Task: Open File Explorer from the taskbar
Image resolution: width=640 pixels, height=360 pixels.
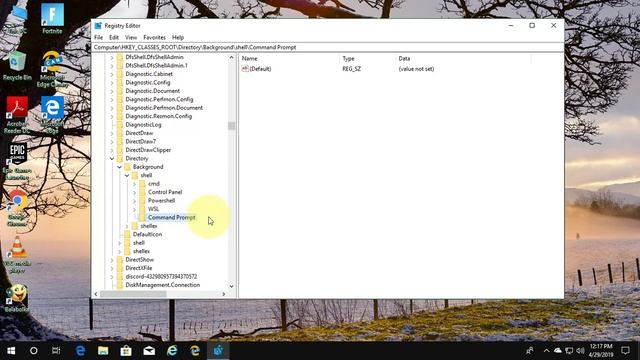Action: pos(103,351)
